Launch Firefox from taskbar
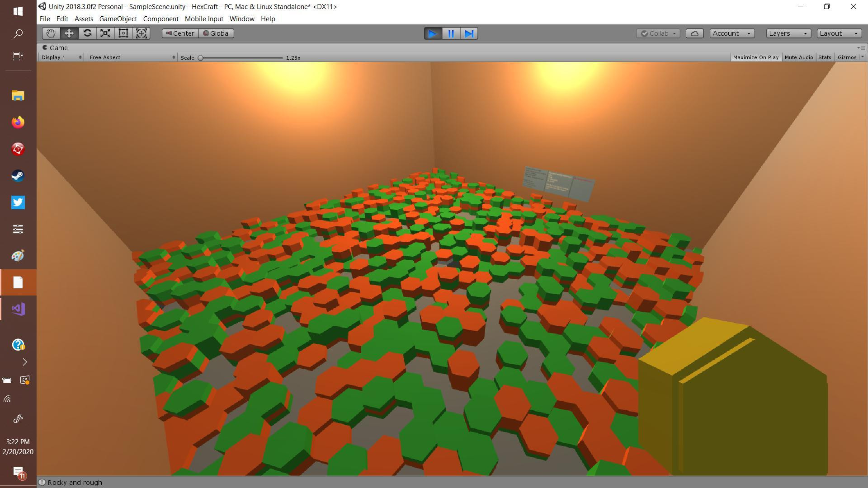This screenshot has height=488, width=868. (x=18, y=122)
